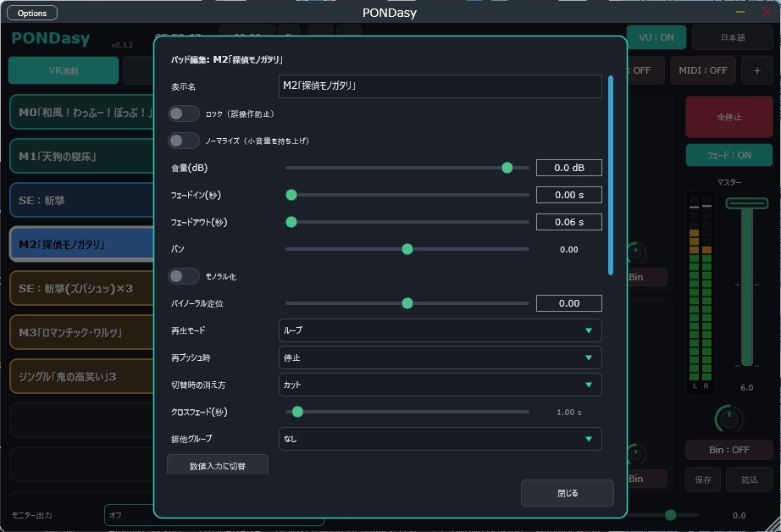Screen dimensions: 781x532
Task: Toggle the モノラル化 switch
Action: [x=183, y=276]
